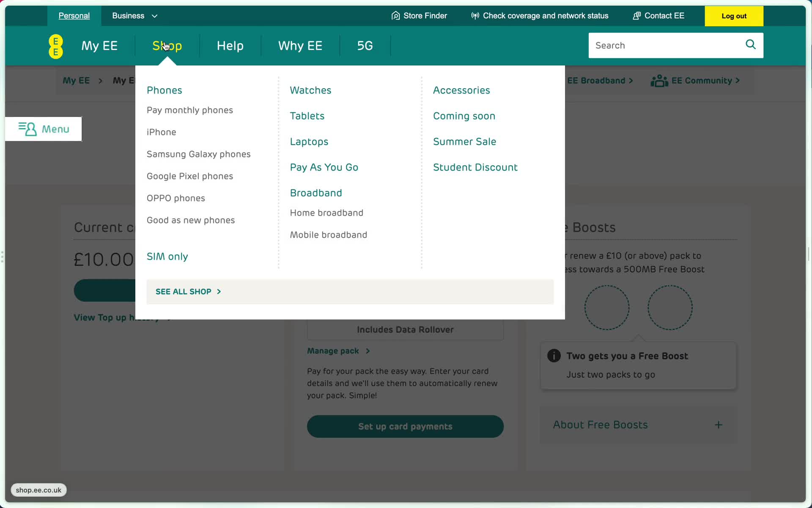Click the chevron after EE Broadband
Screen dimensions: 812x508
631,80
